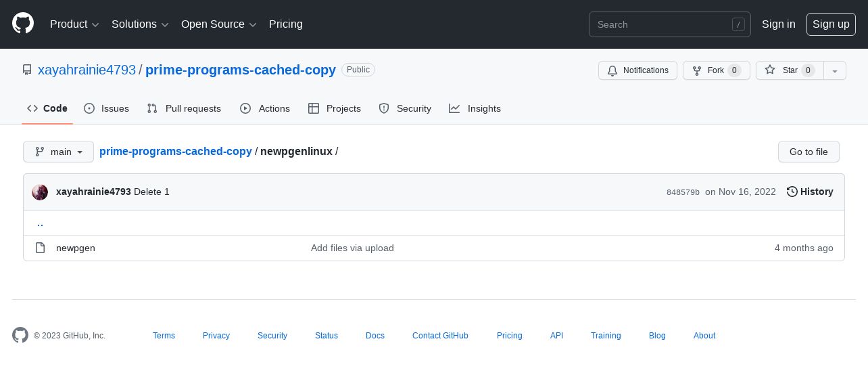Click the Public badge label
The width and height of the screenshot is (868, 377).
[x=358, y=70]
